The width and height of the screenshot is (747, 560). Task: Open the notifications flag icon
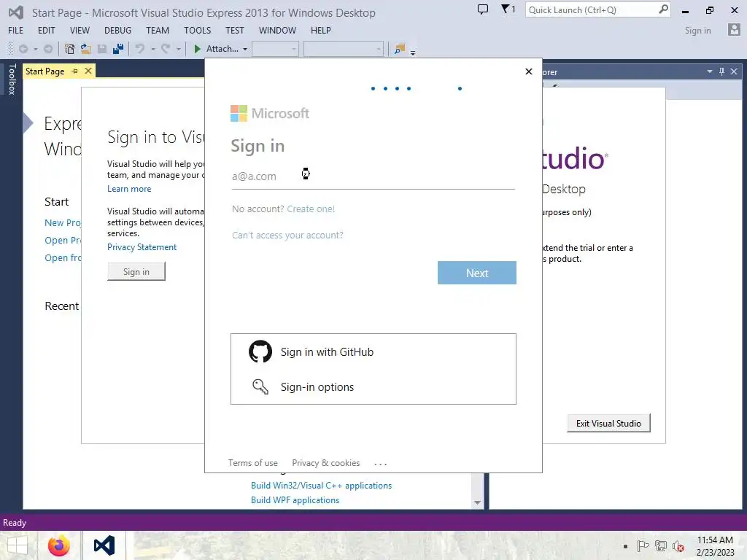pyautogui.click(x=508, y=9)
